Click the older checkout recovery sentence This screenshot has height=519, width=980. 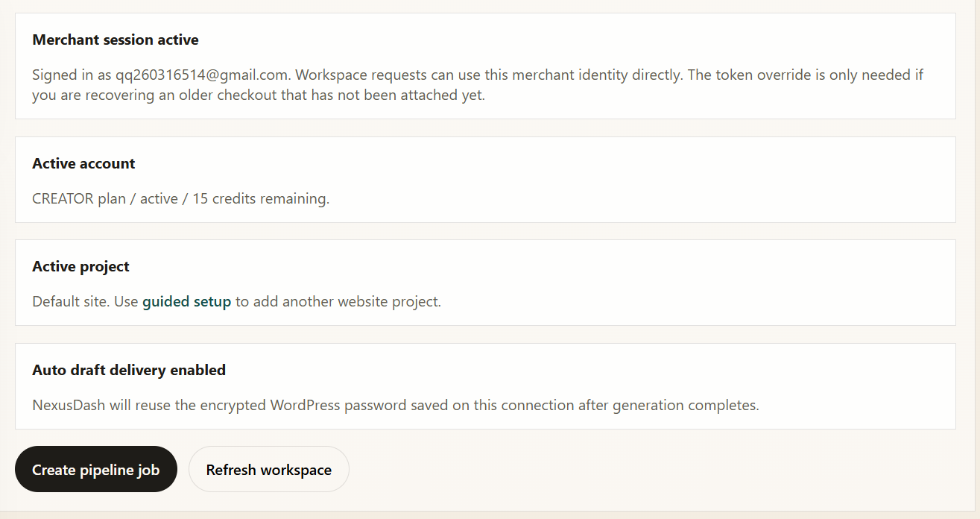pos(478,86)
